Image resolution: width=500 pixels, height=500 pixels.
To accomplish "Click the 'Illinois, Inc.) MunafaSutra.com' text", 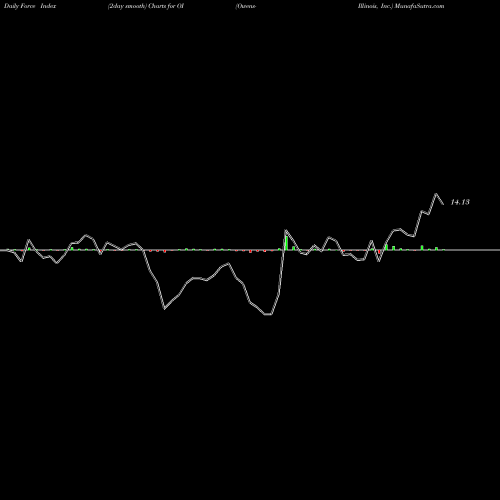I will tap(401, 6).
